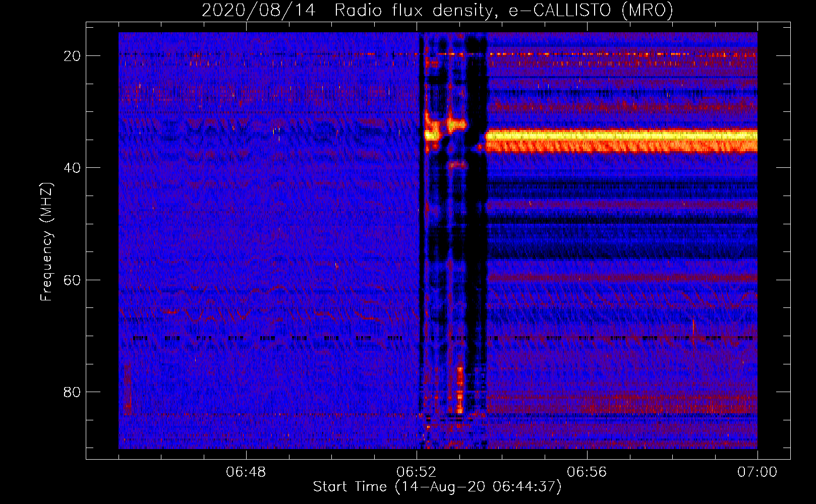Click the 20 frequency tick label

[73, 56]
